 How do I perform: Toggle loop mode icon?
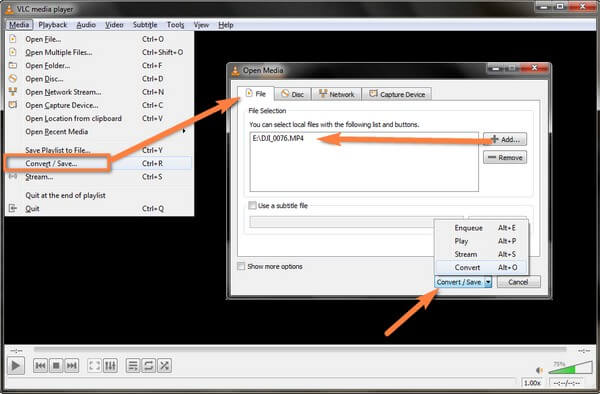(x=148, y=366)
